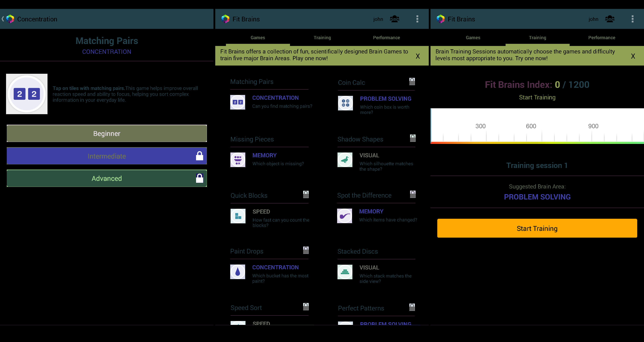This screenshot has height=342, width=644.
Task: Open Matching Pairs game icon in list
Action: [238, 102]
